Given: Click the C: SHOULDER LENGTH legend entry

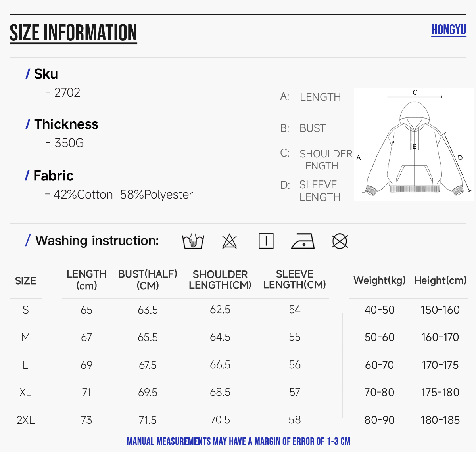Looking at the screenshot, I should (x=316, y=159).
